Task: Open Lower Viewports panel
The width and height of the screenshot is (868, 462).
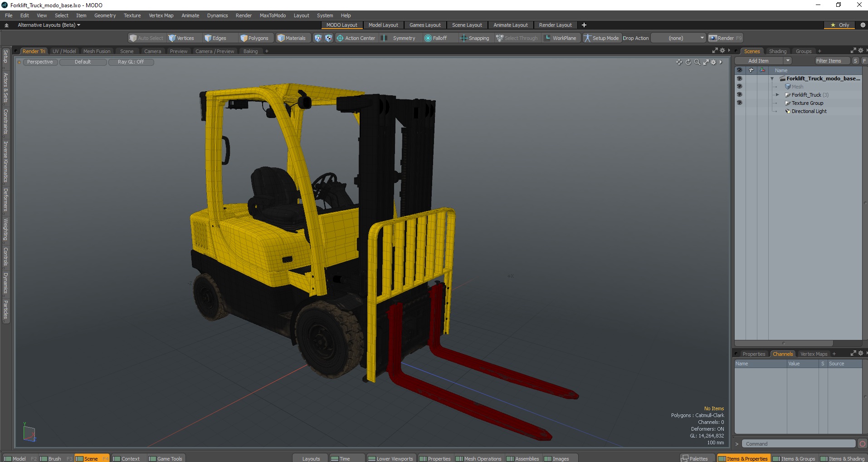Action: 390,458
